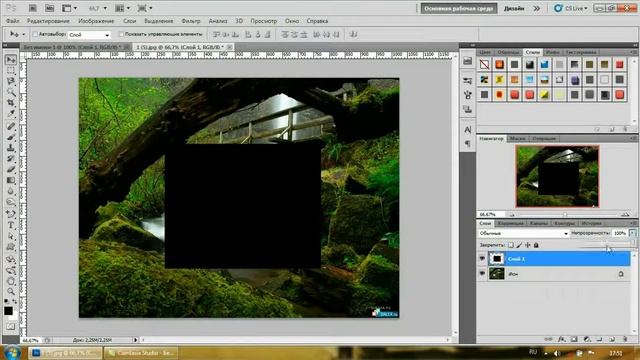Select the Lasso tool
This screenshot has height=360, width=640.
click(x=11, y=81)
